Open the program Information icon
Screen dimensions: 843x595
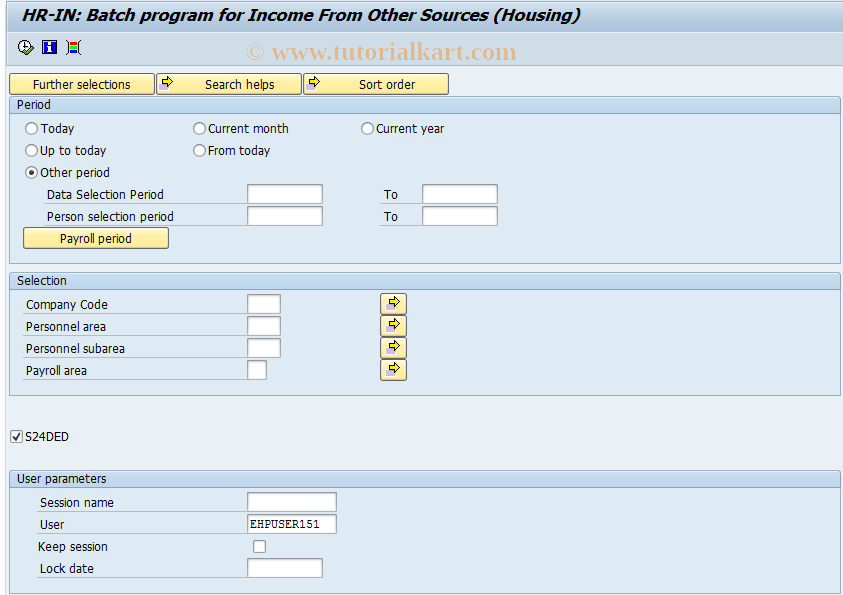49,48
